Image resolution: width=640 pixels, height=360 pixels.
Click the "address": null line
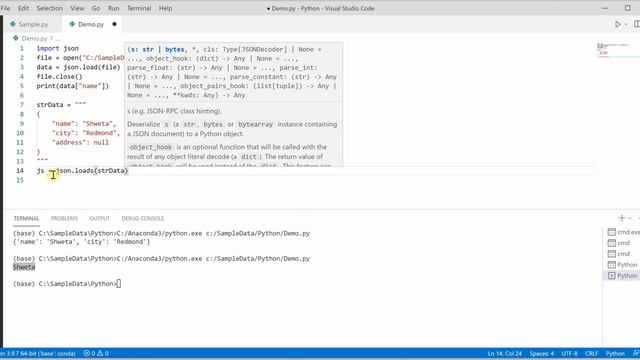[80, 142]
